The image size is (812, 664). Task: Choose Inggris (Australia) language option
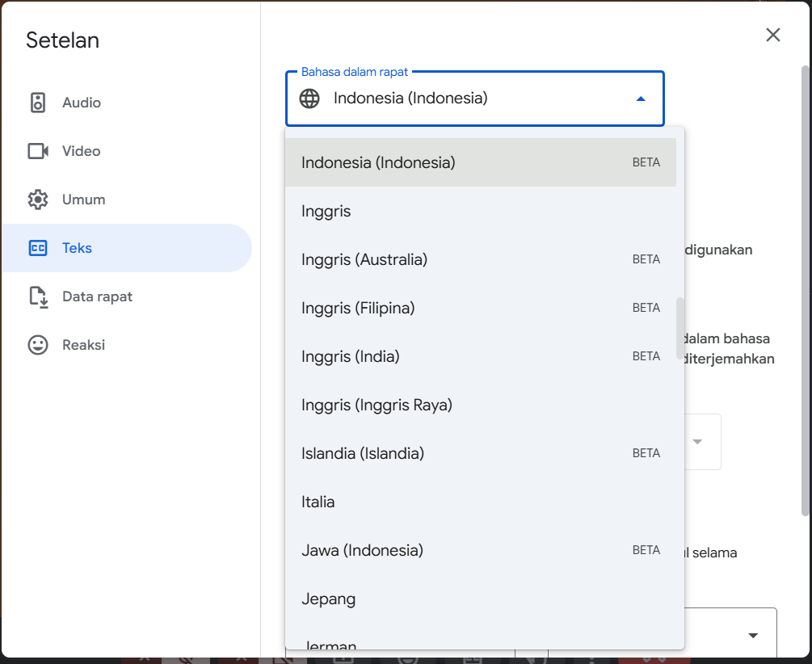tap(364, 259)
